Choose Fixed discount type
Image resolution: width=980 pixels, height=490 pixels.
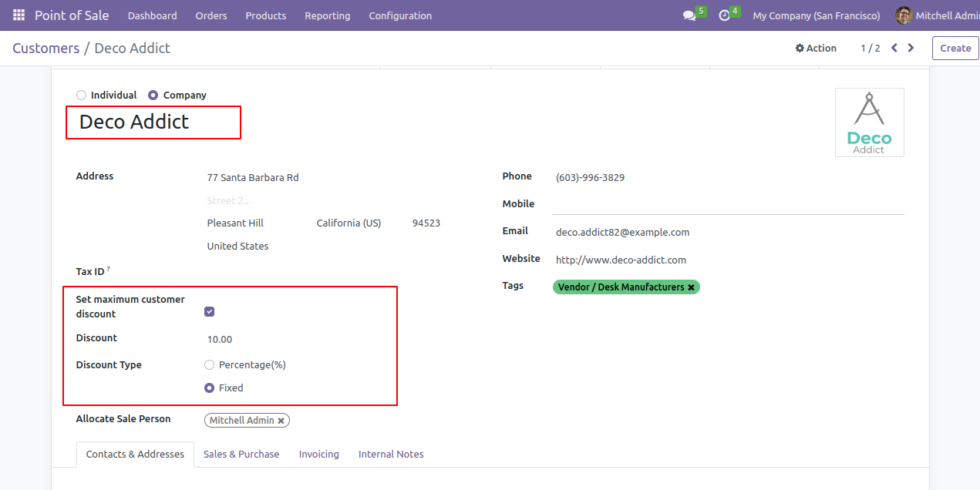209,388
